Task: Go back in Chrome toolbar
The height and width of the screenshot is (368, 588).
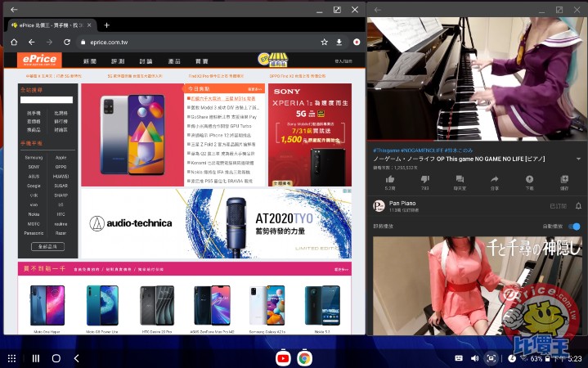Action: pos(32,42)
